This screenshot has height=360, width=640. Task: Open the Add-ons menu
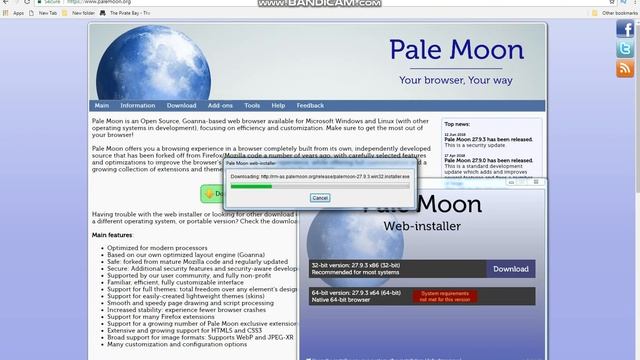(220, 105)
